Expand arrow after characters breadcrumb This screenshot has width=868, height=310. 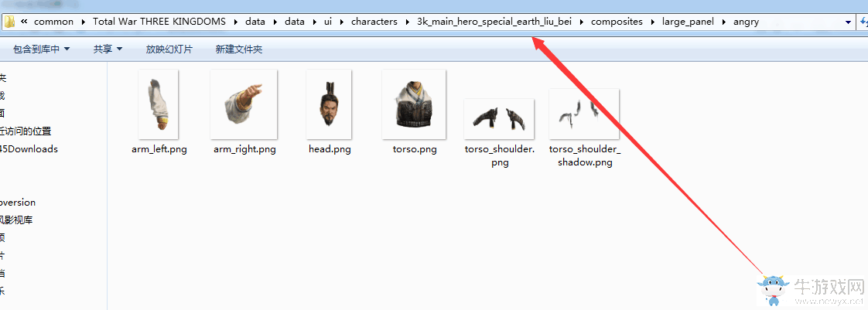[407, 22]
